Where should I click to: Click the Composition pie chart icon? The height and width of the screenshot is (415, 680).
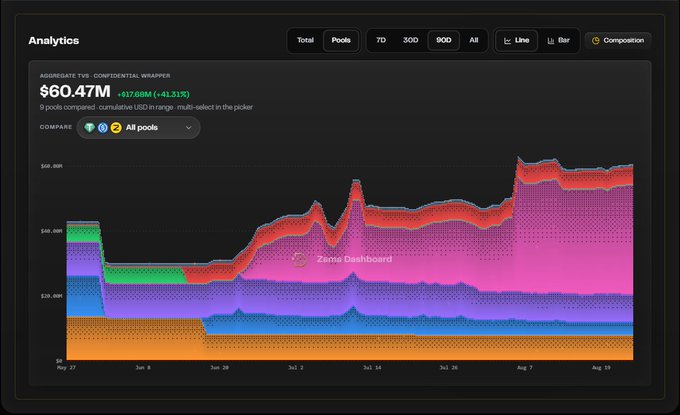point(596,40)
